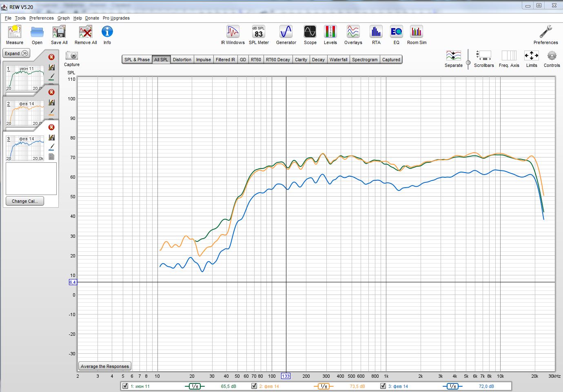Open the Graph menu

(63, 18)
